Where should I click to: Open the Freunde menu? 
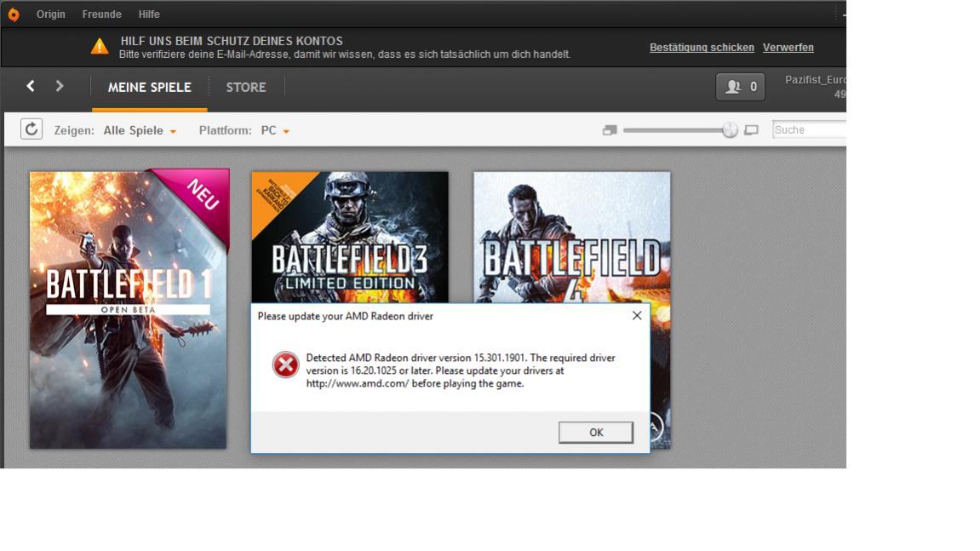[102, 14]
